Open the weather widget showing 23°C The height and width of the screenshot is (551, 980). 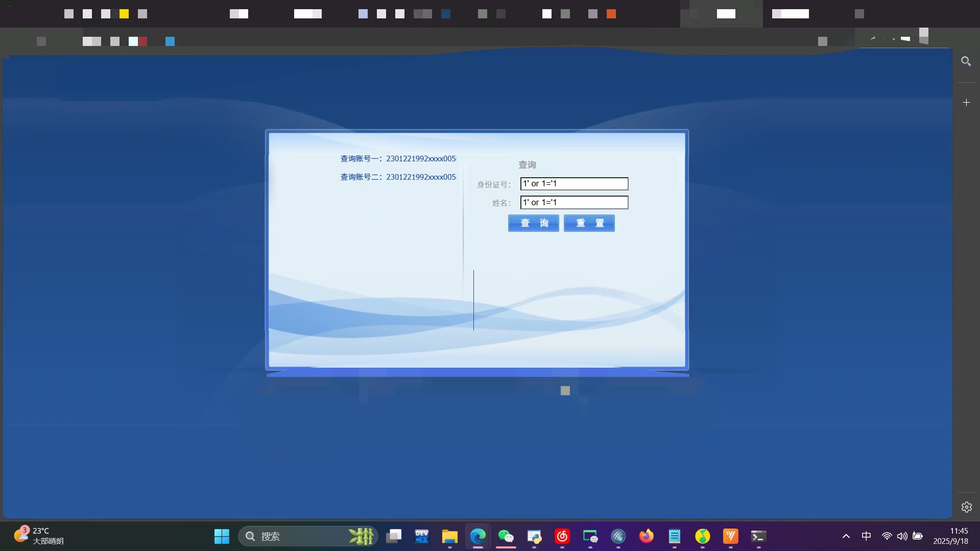click(x=39, y=536)
